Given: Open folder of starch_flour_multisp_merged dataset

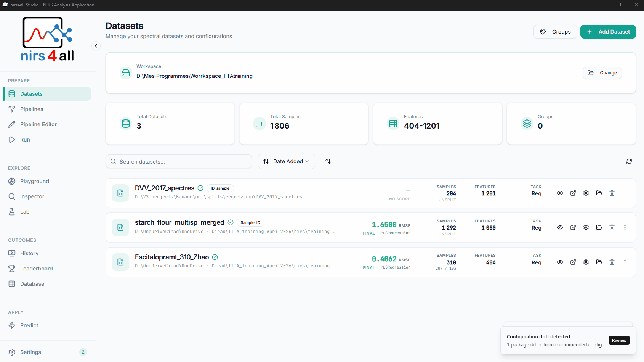Looking at the screenshot, I should 599,227.
